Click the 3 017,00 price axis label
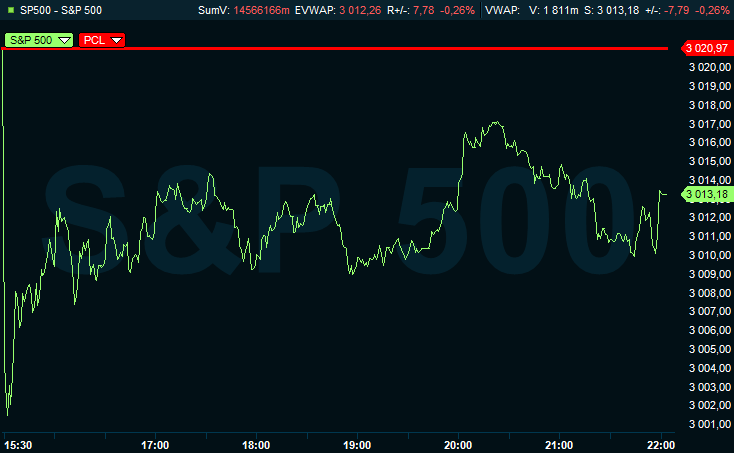 710,124
